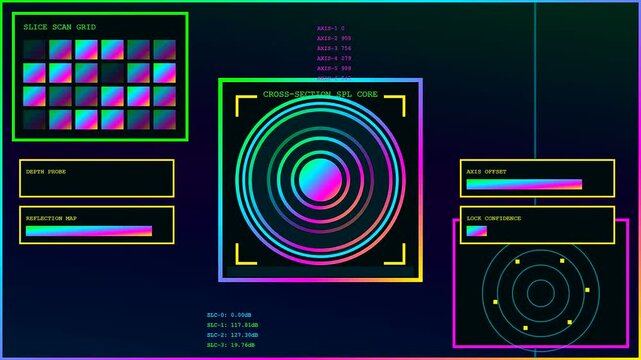Click the AXIS OFFSET gradient bar

click(524, 184)
